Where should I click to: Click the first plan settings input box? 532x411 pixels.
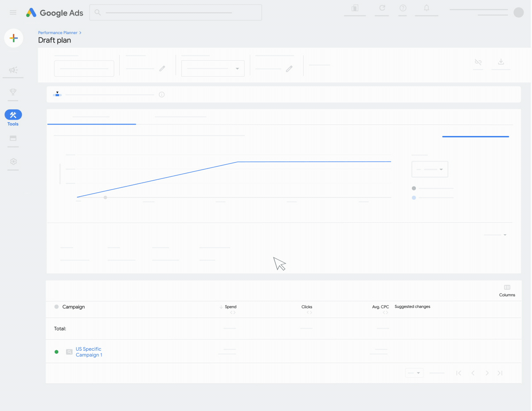pos(84,69)
